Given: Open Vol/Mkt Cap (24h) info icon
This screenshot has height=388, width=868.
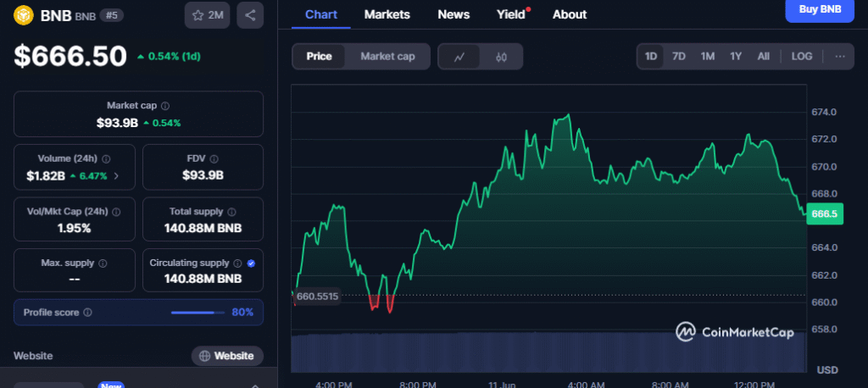Looking at the screenshot, I should click(x=116, y=212).
